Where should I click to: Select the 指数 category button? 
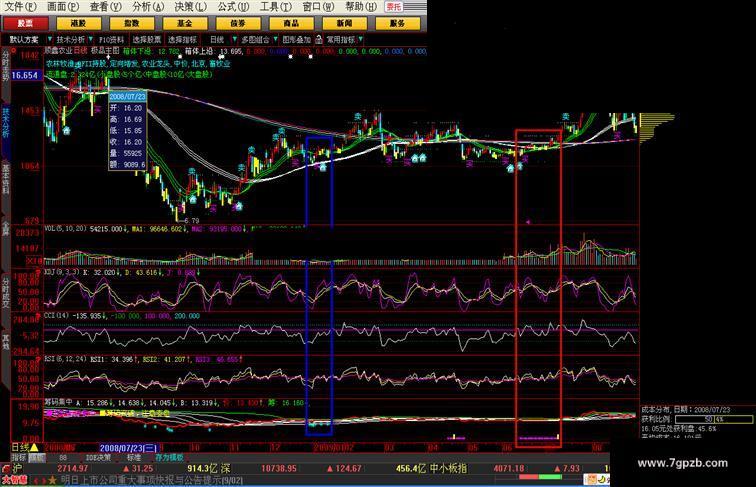point(132,23)
